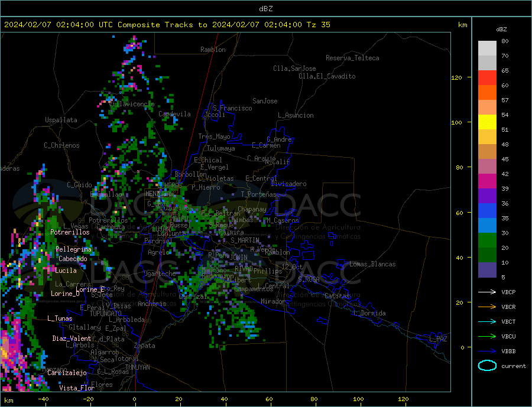Screen dimensions: 532x407
Task: Select the bright green swatch between 30 and 20 dBZ
Action: [x=487, y=240]
